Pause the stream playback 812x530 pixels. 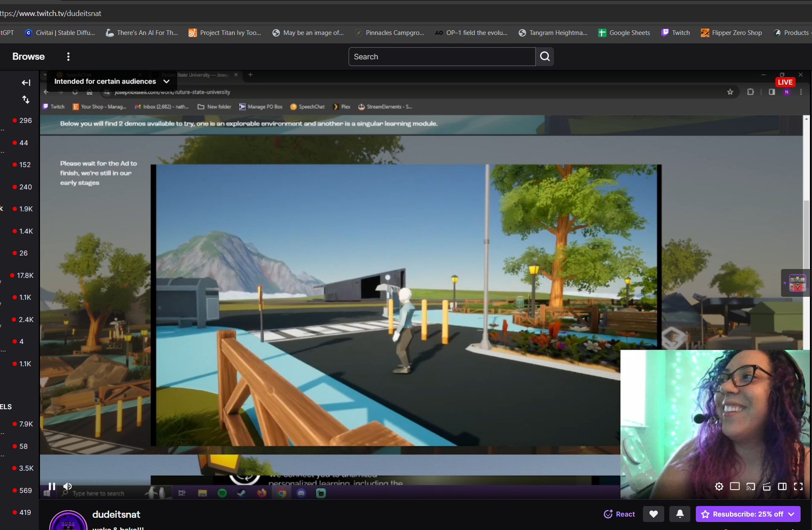[51, 486]
